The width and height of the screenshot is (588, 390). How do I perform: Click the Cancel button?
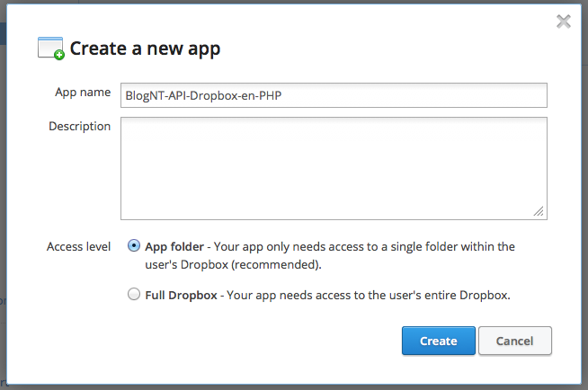point(515,341)
